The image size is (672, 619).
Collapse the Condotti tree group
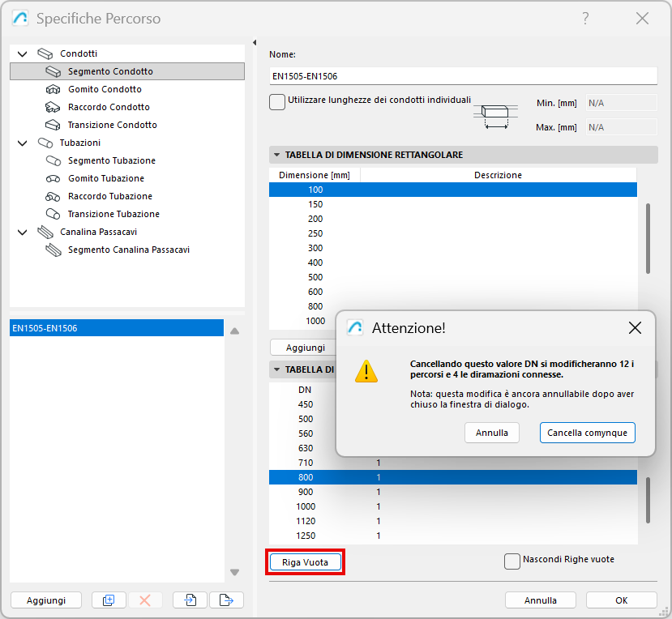point(22,53)
